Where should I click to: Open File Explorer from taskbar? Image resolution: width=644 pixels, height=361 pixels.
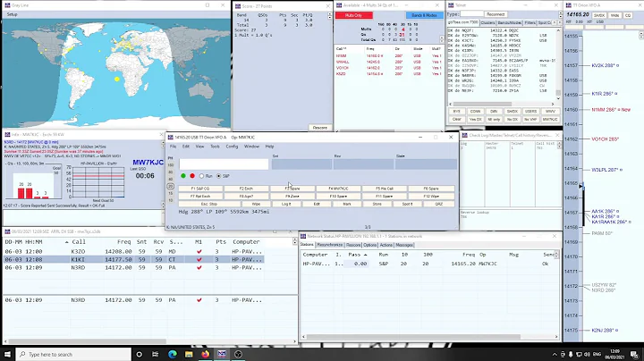pos(189,354)
